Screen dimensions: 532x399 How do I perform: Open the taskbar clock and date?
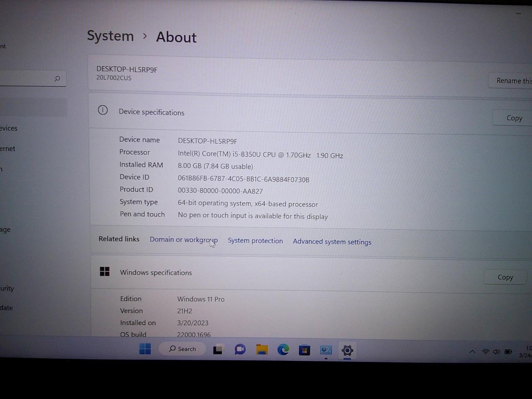tap(525, 352)
